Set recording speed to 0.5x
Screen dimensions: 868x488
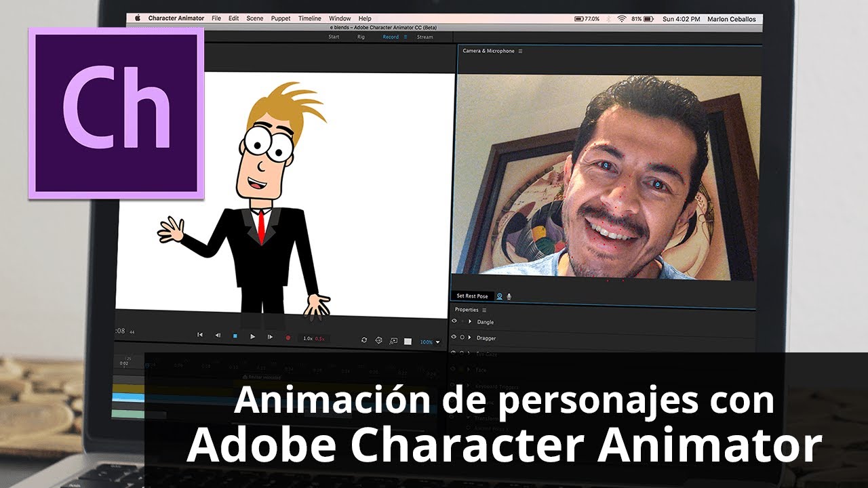[321, 338]
